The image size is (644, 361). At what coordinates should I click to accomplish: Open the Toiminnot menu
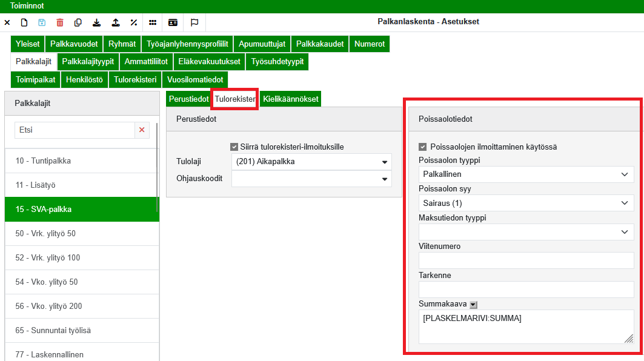coord(27,5)
